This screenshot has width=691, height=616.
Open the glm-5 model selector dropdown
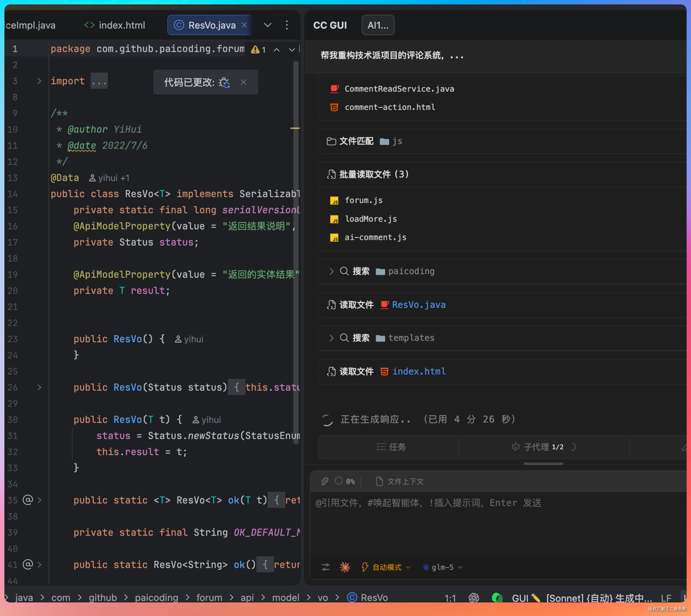coord(442,567)
